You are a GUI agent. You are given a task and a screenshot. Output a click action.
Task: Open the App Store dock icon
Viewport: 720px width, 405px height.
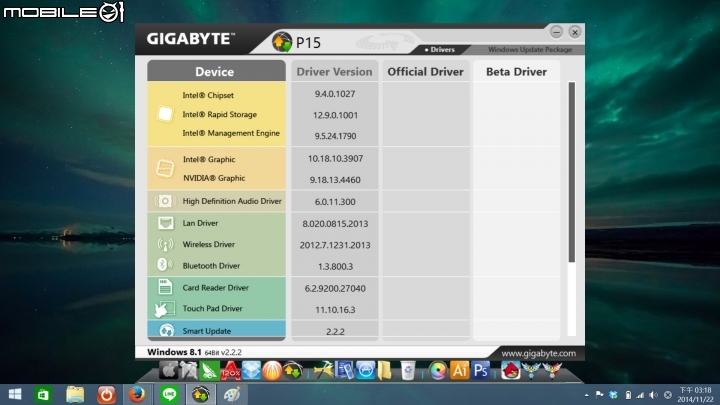coord(366,370)
